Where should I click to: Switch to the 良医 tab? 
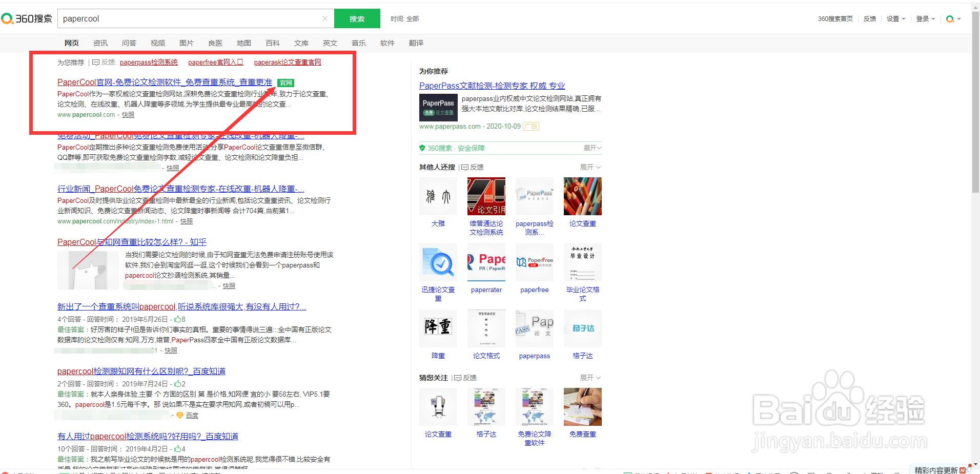click(x=215, y=43)
